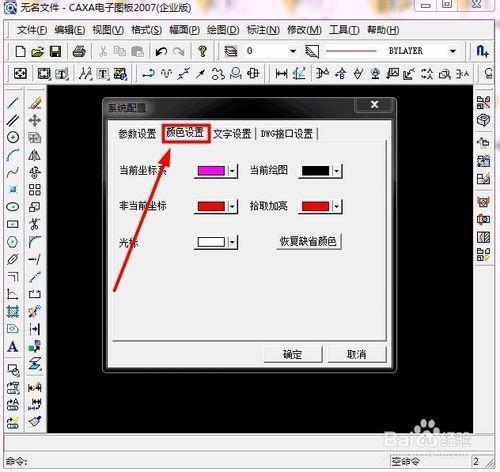Click the 空命令 status bar field
The image size is (500, 472).
click(430, 462)
